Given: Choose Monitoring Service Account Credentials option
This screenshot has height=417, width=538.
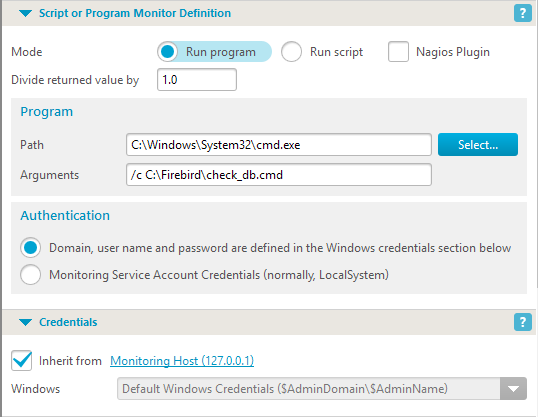Looking at the screenshot, I should coord(31,275).
